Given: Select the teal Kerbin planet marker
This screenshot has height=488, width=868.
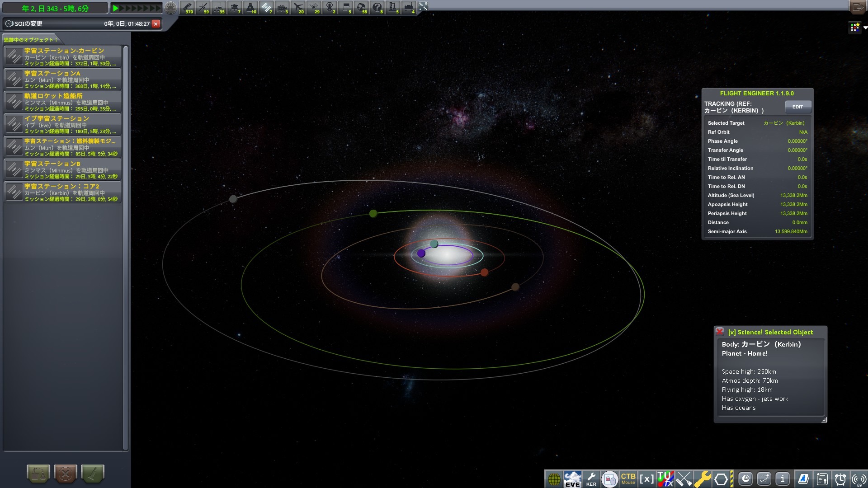Looking at the screenshot, I should [434, 244].
